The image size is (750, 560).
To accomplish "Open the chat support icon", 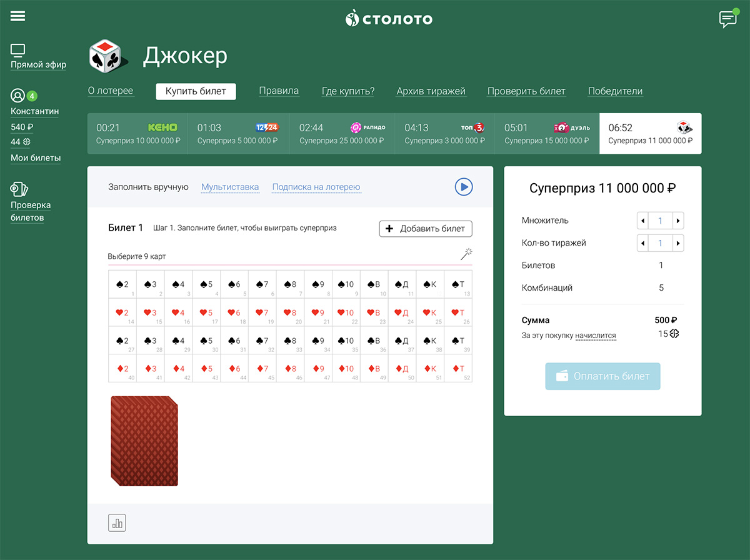I will point(727,19).
